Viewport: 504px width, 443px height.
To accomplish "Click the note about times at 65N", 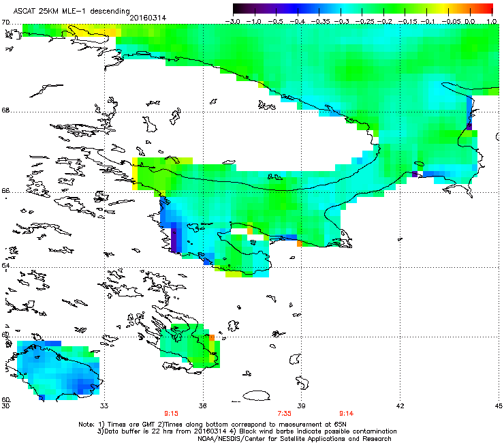I will (212, 425).
